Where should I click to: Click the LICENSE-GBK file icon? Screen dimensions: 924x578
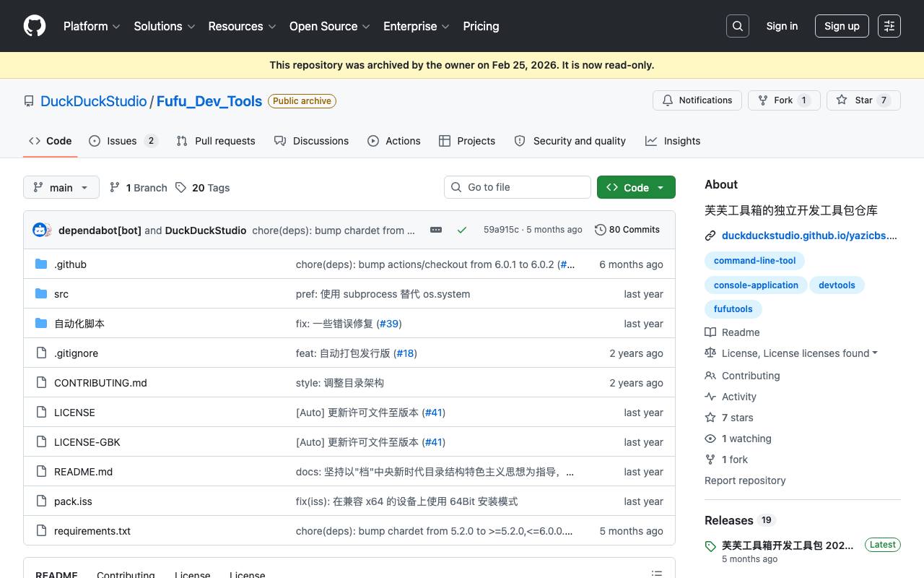[41, 442]
